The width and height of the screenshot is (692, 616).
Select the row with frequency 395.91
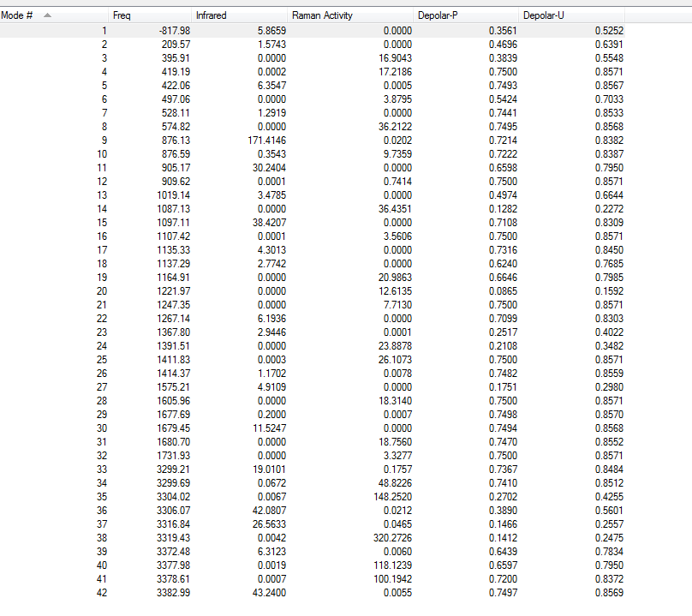[x=312, y=58]
